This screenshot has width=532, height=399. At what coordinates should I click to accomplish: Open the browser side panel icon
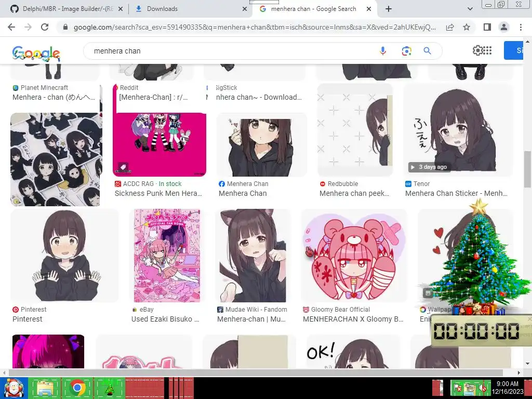487,27
